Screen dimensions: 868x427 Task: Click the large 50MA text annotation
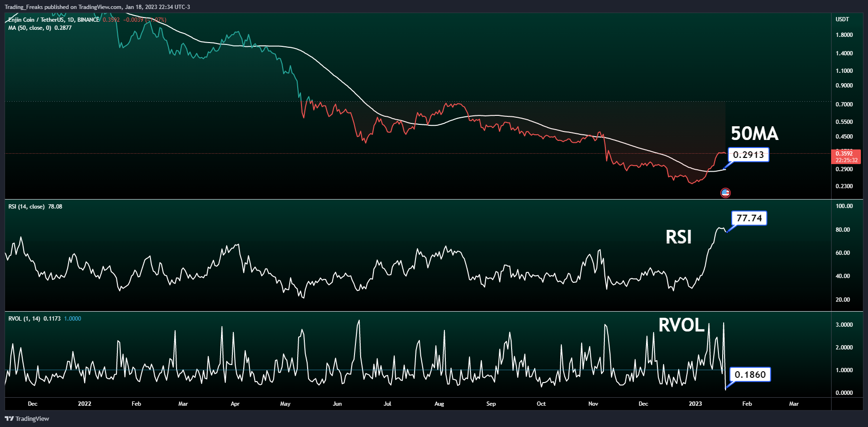[755, 133]
